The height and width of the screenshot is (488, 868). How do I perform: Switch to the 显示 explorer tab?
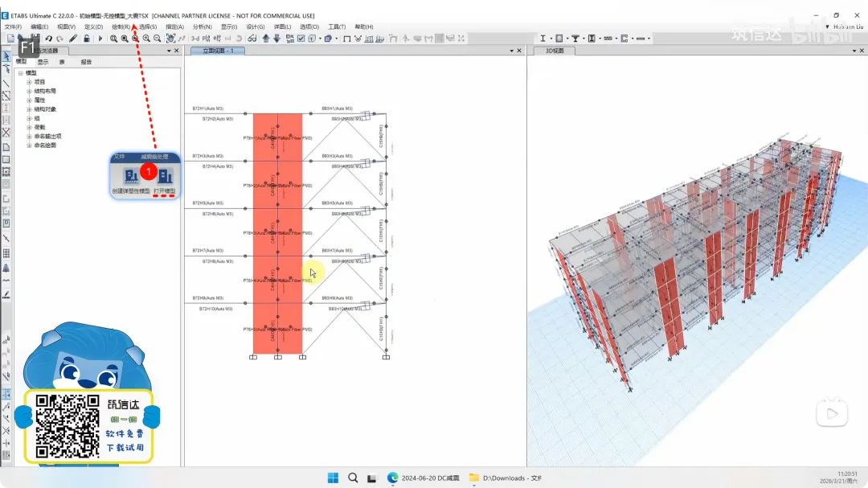click(43, 62)
